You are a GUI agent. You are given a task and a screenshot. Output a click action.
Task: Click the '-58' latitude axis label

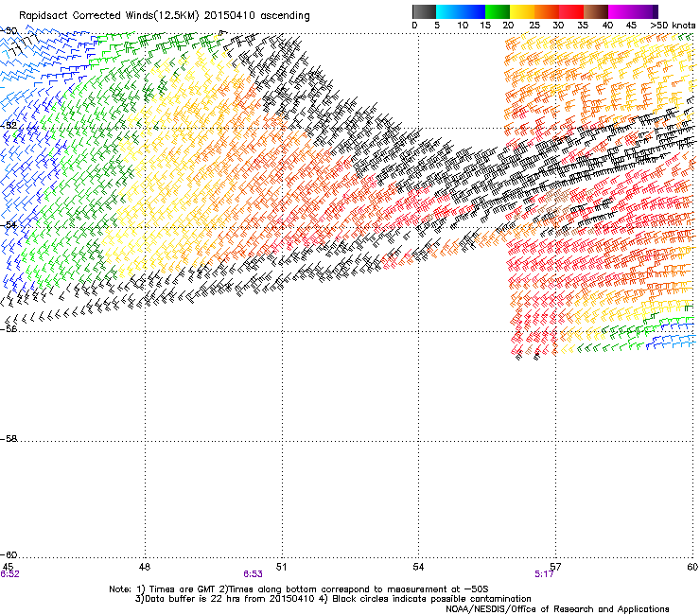[x=9, y=439]
